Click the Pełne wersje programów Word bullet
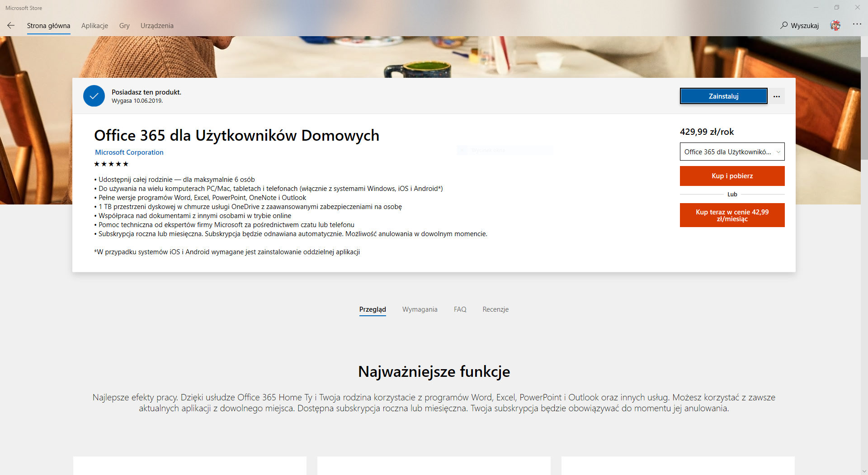The image size is (868, 475). 200,198
